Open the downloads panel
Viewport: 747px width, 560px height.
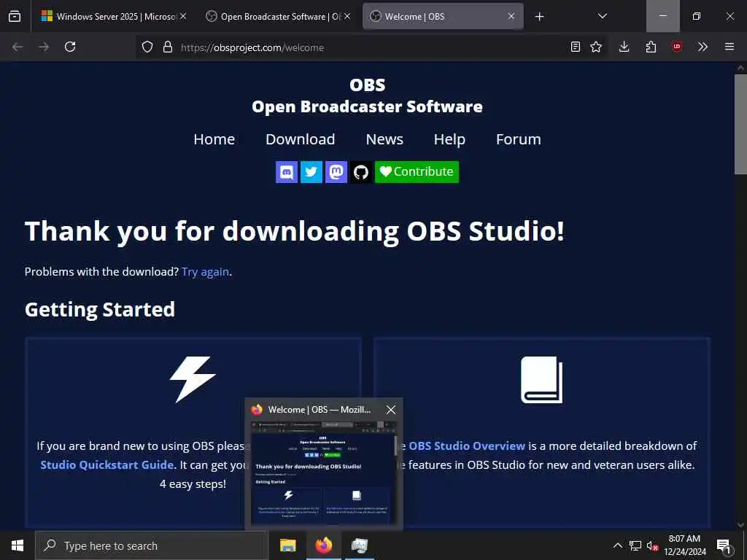coord(624,47)
